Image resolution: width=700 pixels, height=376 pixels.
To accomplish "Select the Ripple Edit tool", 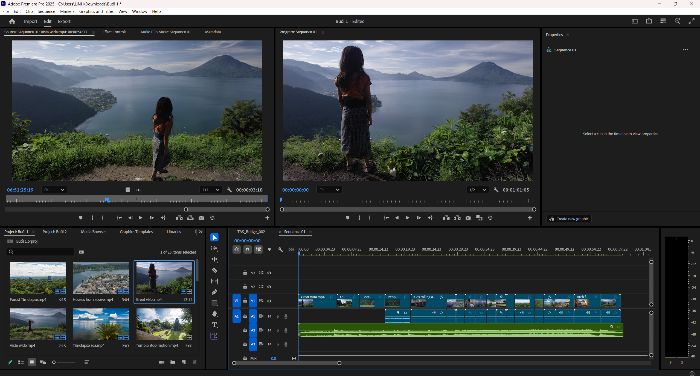I will tap(214, 259).
